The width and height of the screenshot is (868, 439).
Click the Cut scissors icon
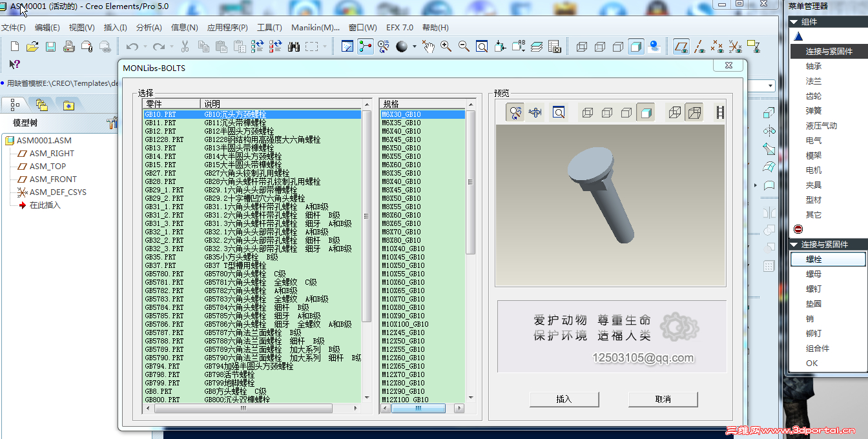(185, 46)
